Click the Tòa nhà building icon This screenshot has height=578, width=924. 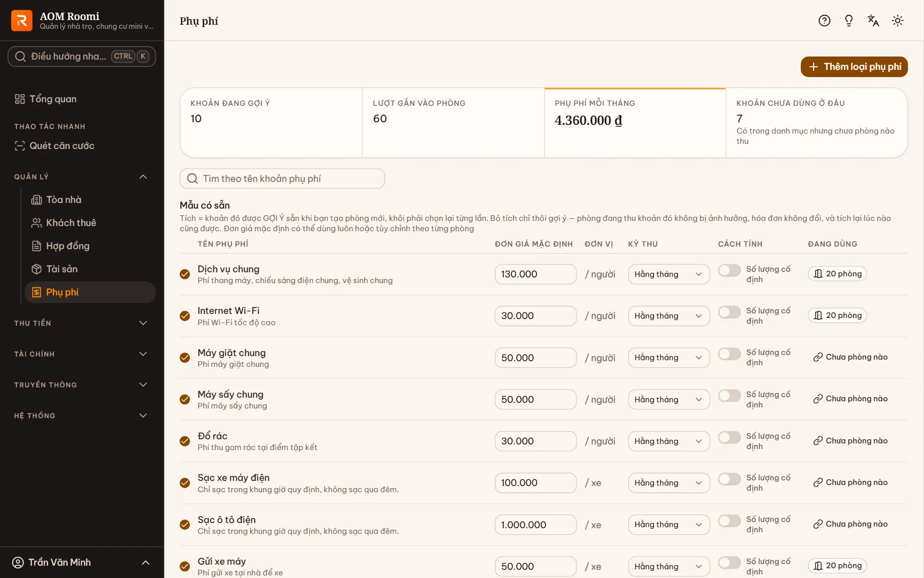pos(36,200)
